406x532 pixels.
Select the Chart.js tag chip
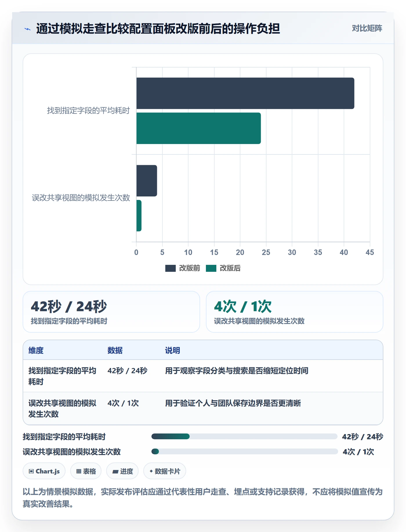pos(44,471)
